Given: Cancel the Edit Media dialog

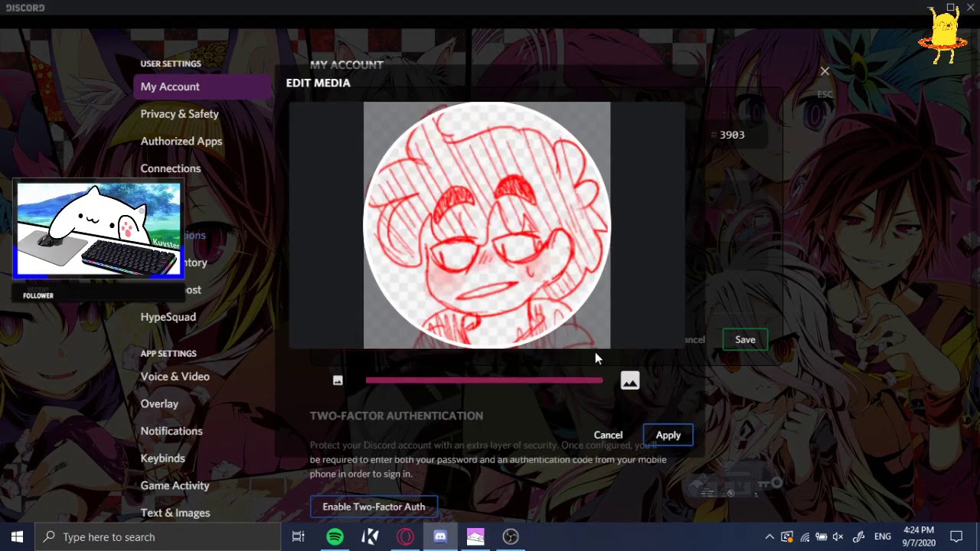Looking at the screenshot, I should pos(608,435).
